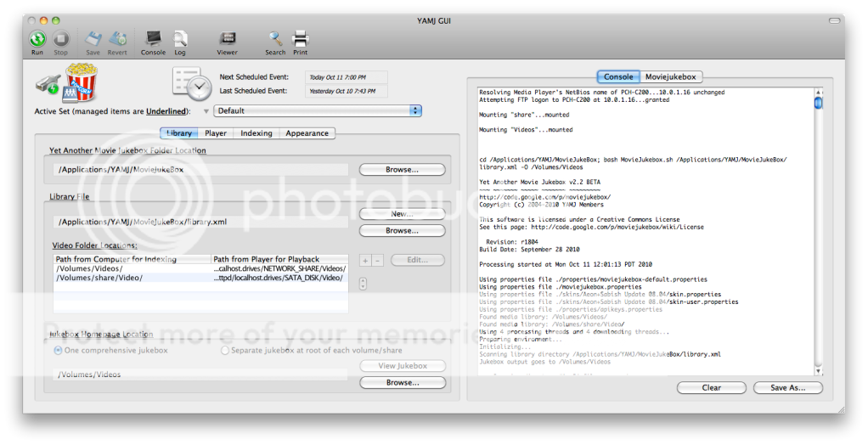Click the Run toolbar icon
Viewport: 868px width, 445px height.
tap(37, 39)
